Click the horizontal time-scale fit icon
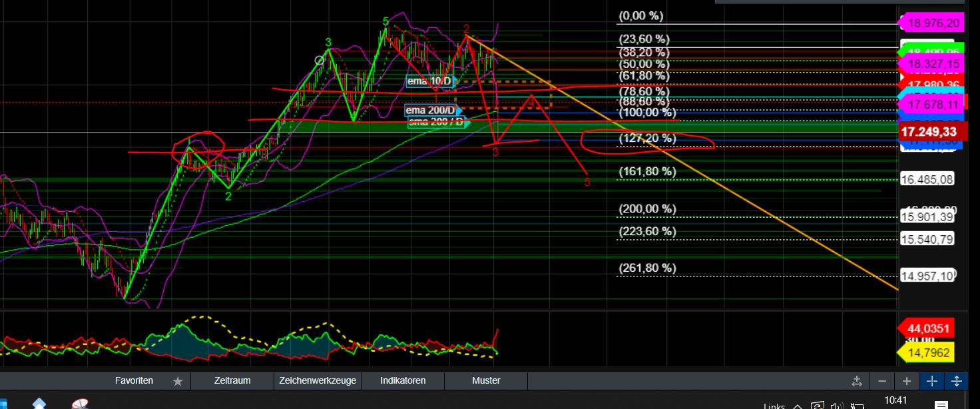The width and height of the screenshot is (980, 409). point(857,380)
